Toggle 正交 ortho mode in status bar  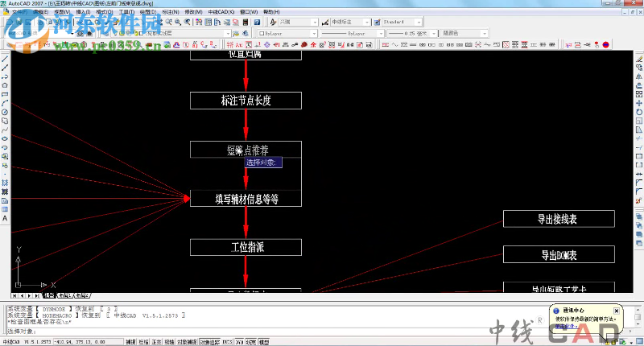[x=156, y=342]
